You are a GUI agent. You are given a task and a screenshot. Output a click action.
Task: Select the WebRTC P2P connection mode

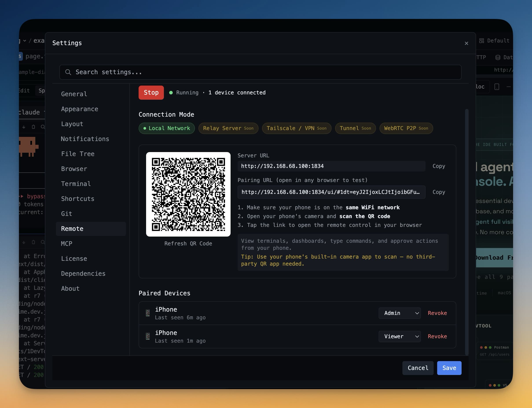point(406,128)
